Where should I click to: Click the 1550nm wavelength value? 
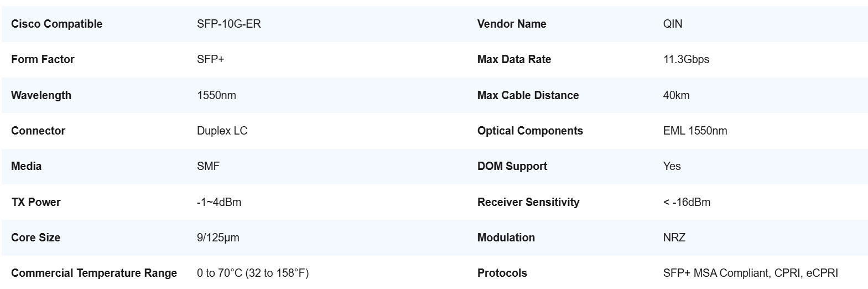tap(216, 95)
